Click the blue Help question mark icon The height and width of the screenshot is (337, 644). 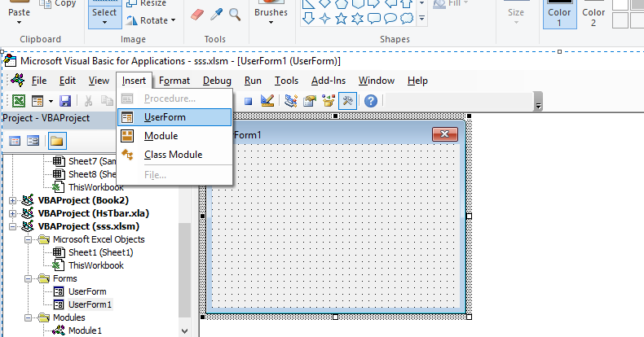pyautogui.click(x=370, y=101)
